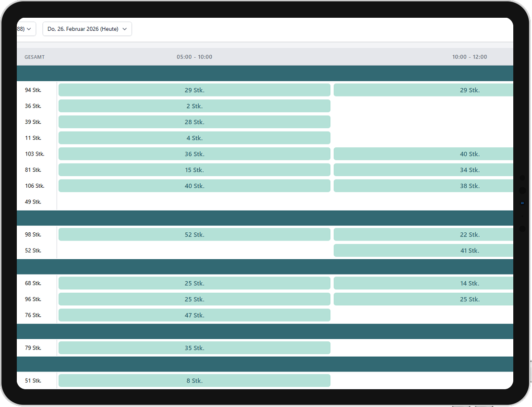Viewport: 532px width, 407px height.
Task: Click the 106 Stk. total cell
Action: (35, 186)
